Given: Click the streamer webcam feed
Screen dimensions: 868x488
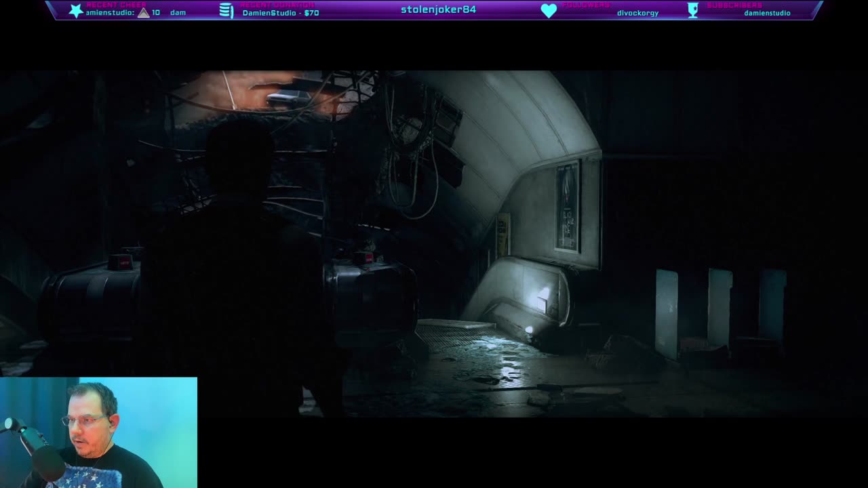Looking at the screenshot, I should pos(99,432).
